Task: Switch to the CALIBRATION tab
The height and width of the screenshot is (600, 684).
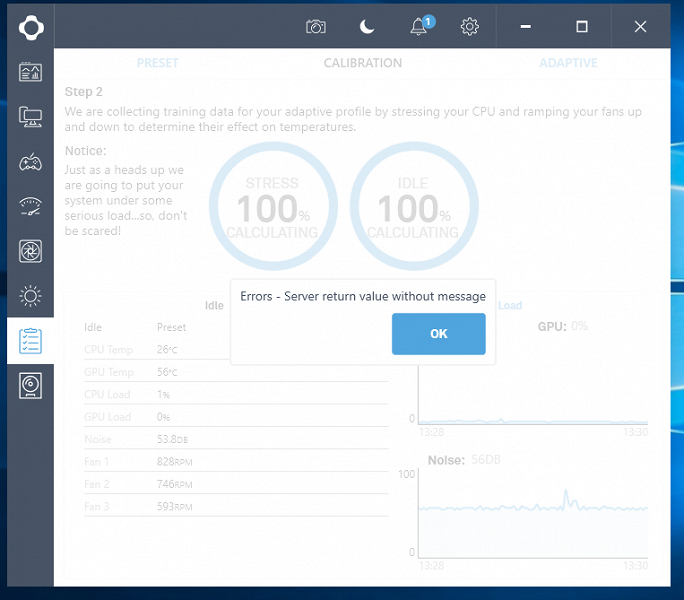Action: coord(363,63)
